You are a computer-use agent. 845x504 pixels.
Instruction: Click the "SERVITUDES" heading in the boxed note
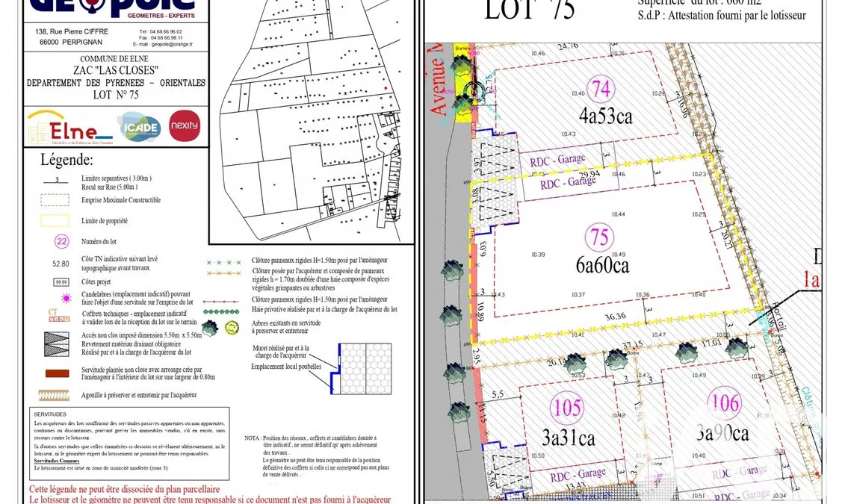[x=50, y=414]
